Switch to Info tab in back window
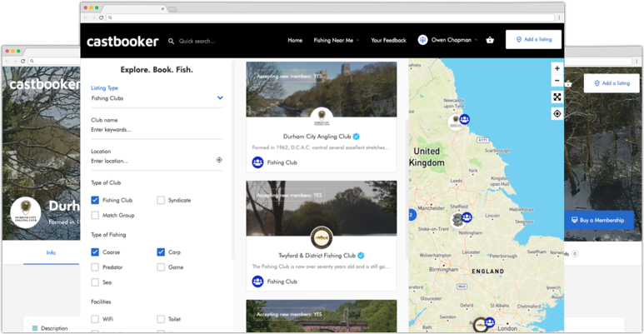 pyautogui.click(x=51, y=252)
